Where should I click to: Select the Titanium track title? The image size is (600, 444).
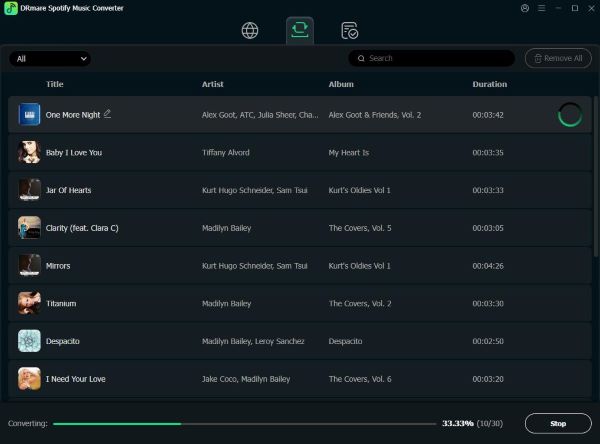[x=61, y=304]
